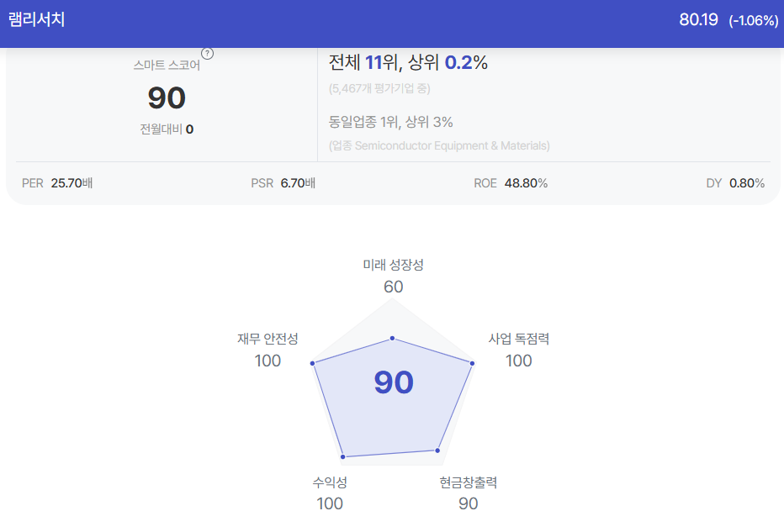Open the Smart Score help question-mark icon

[x=207, y=54]
